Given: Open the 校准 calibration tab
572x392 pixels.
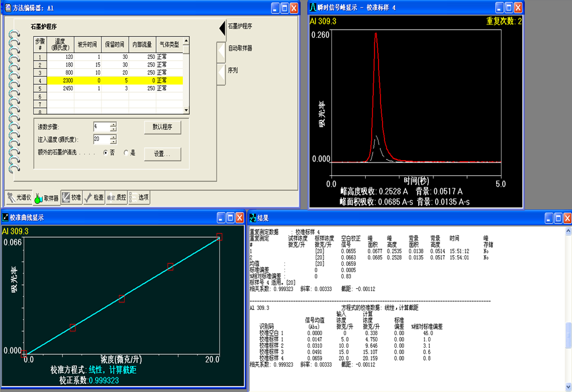Looking at the screenshot, I should pos(72,198).
